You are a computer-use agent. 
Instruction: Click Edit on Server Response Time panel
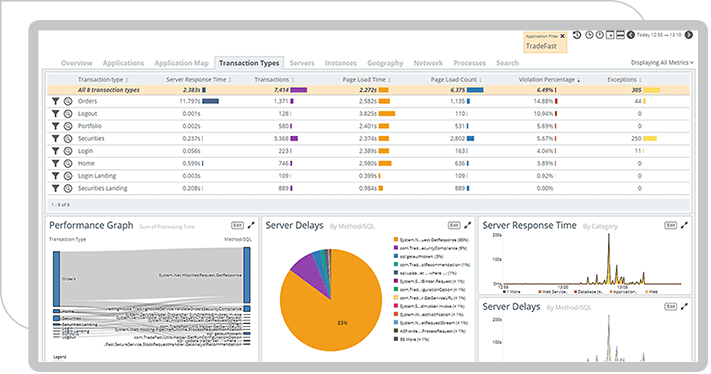[x=671, y=225]
